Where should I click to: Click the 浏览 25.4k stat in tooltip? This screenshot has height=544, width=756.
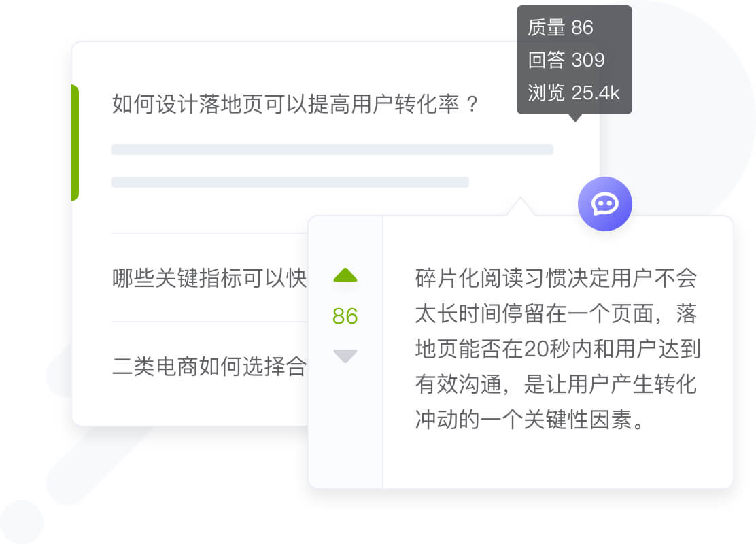click(x=574, y=92)
